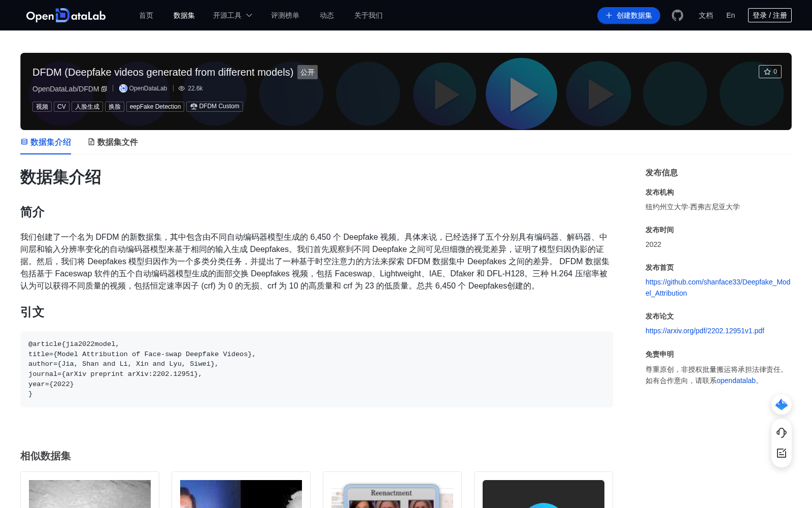The width and height of the screenshot is (812, 508).
Task: Click the 换脸 tag
Action: pos(115,107)
